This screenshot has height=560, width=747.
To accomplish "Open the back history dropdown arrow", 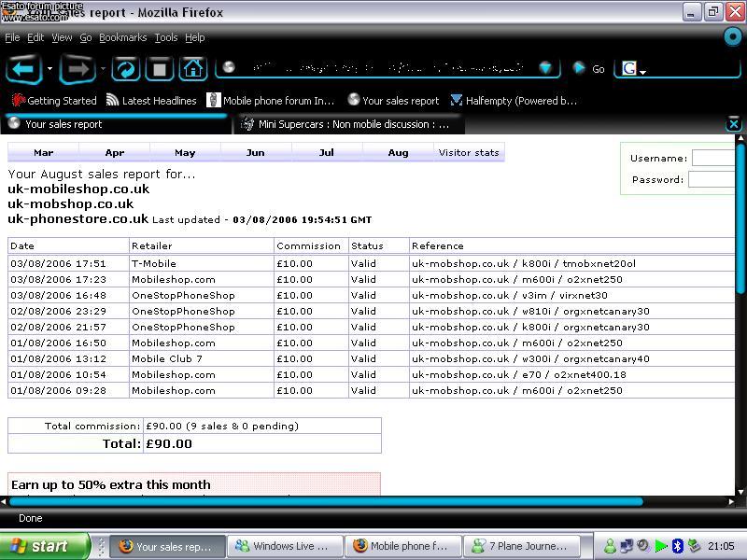I will 50,68.
